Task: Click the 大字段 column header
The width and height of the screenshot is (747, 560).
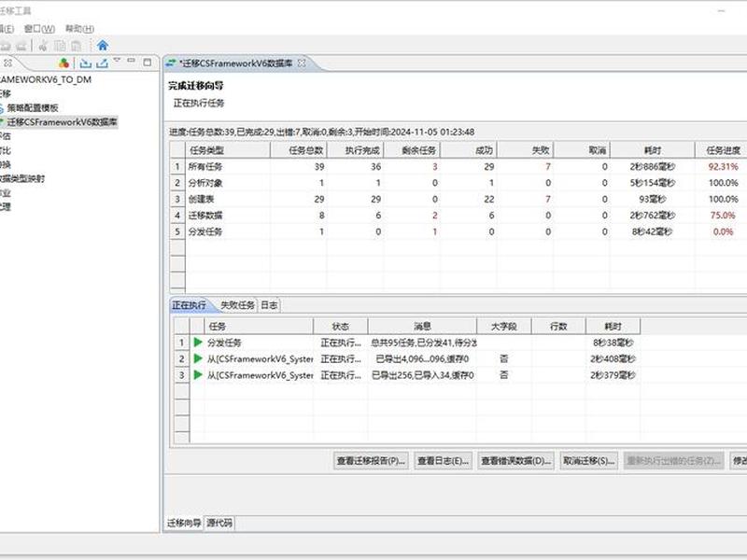Action: click(504, 326)
